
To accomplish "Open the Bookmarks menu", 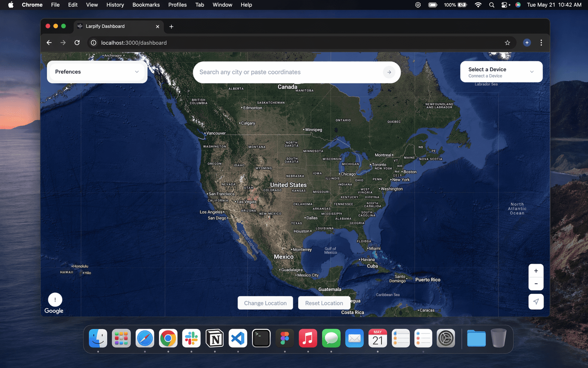I will pyautogui.click(x=146, y=5).
